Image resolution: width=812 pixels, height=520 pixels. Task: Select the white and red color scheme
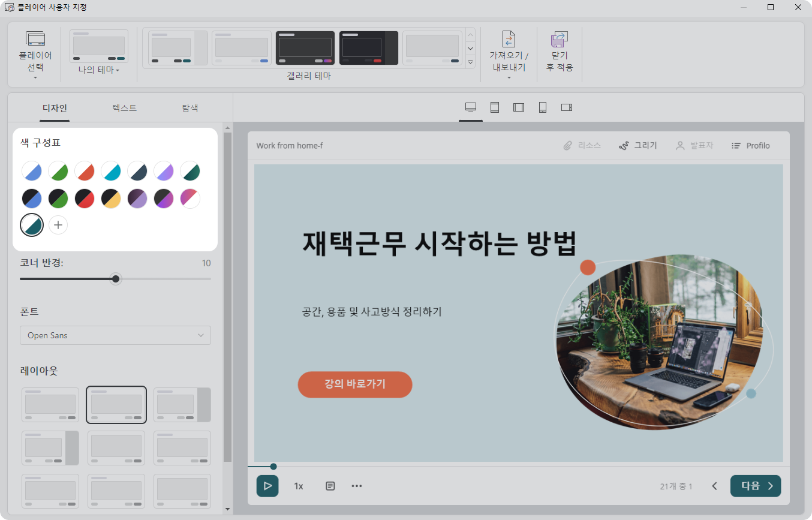point(85,171)
